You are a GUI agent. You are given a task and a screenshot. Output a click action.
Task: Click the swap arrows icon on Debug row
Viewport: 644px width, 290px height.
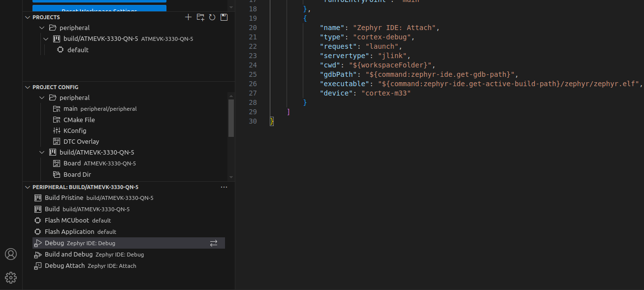click(x=214, y=243)
